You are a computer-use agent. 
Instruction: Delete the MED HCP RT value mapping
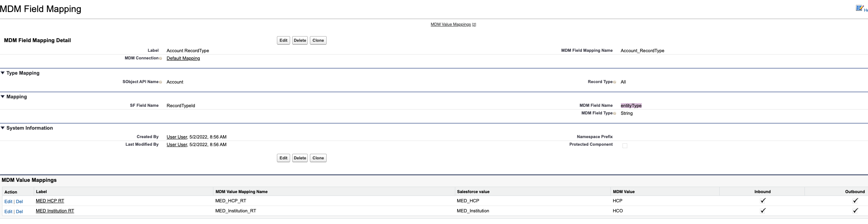(19, 202)
